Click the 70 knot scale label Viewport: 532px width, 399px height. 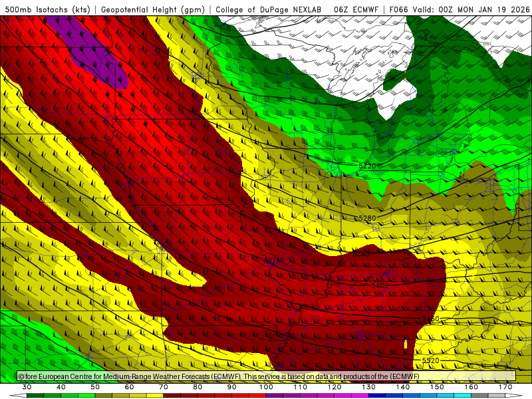coord(164,387)
